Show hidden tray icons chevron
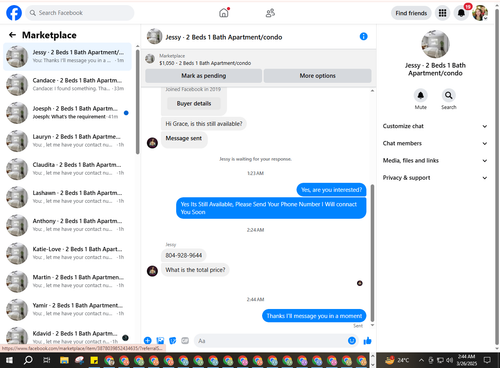Viewport: 500px width, 368px height. (x=421, y=360)
